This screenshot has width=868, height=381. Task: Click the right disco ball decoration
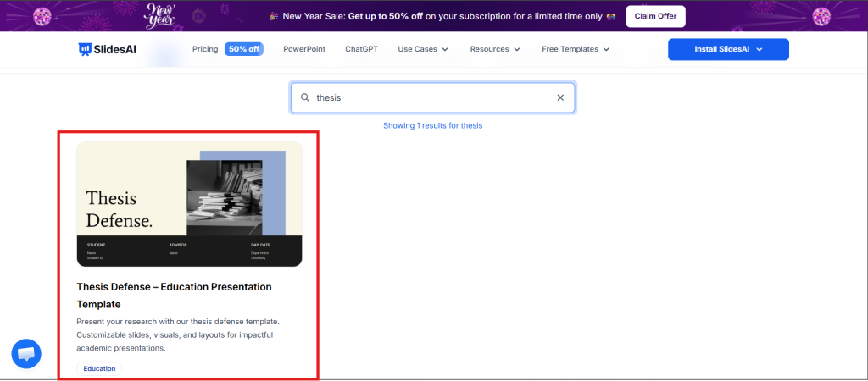tap(821, 16)
